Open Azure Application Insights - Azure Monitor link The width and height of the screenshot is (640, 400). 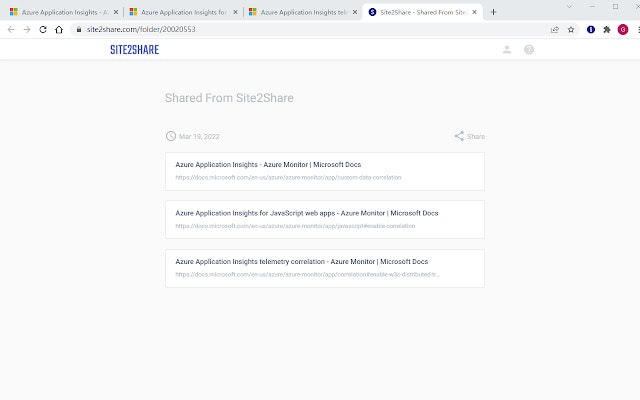tap(268, 164)
